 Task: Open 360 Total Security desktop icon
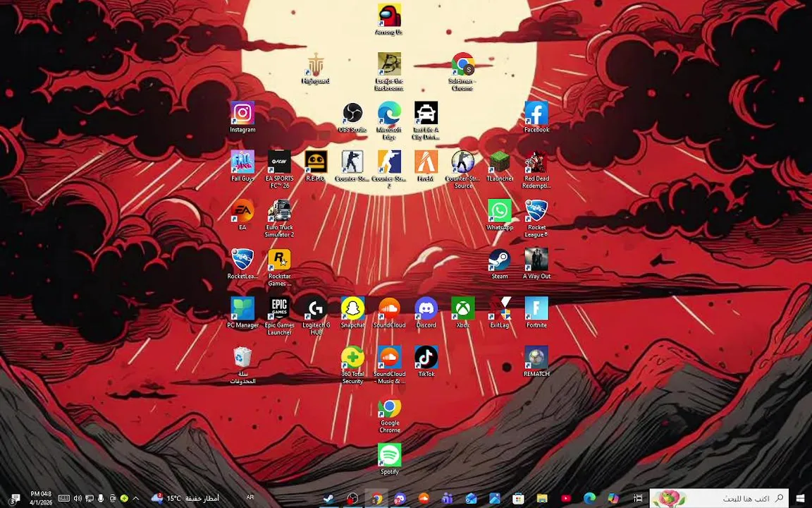[x=352, y=365]
